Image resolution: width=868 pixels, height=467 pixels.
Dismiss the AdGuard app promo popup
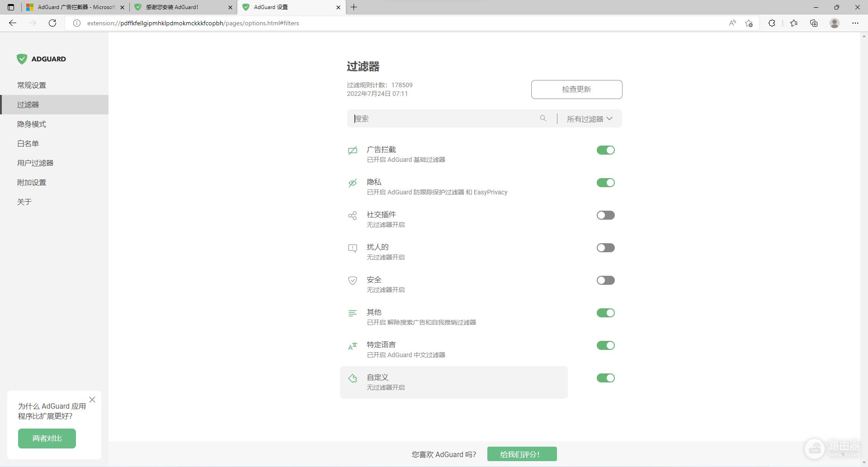point(92,400)
